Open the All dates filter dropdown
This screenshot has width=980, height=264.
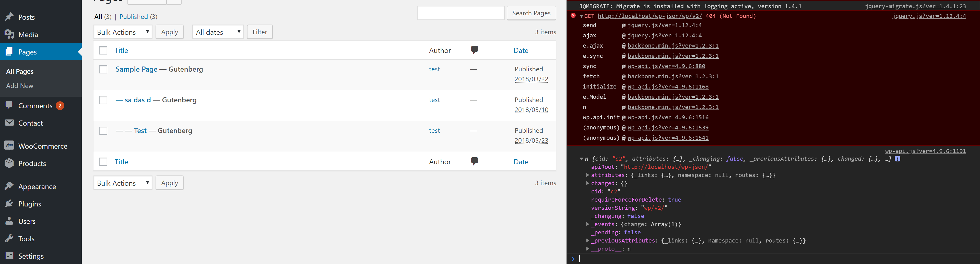pos(218,32)
